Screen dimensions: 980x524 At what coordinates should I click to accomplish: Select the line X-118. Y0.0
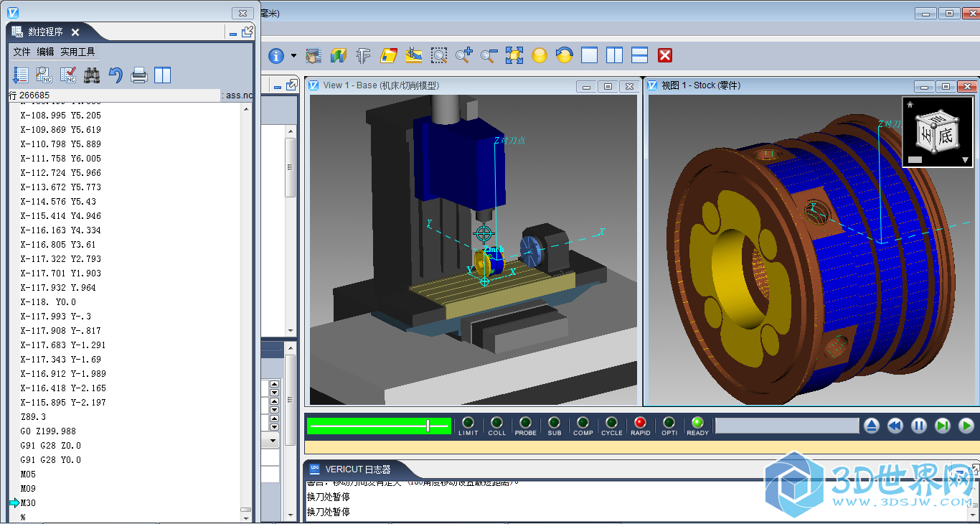(x=48, y=301)
